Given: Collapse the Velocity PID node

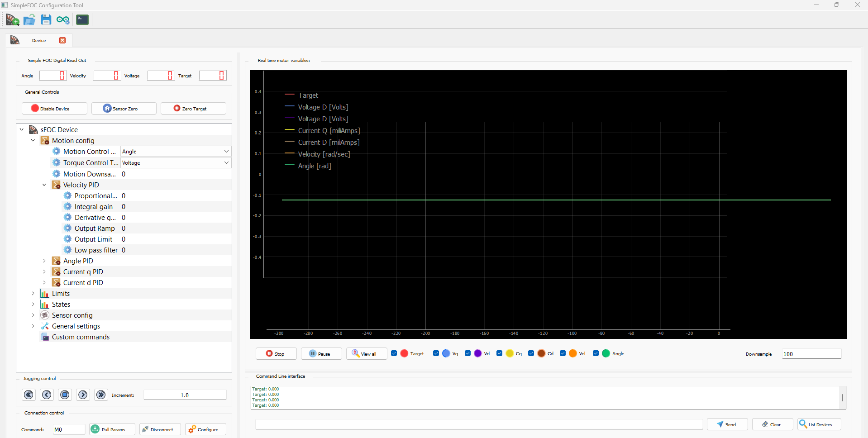Looking at the screenshot, I should 44,185.
